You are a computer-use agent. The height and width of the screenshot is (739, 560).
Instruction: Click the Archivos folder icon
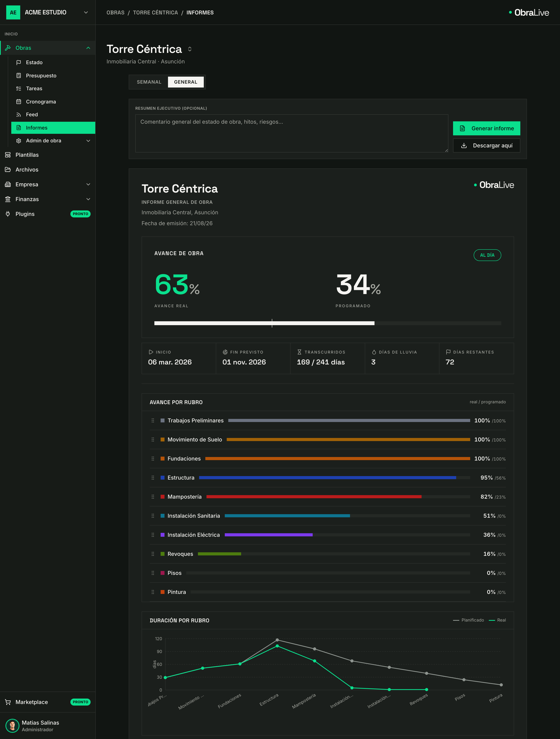coord(8,170)
